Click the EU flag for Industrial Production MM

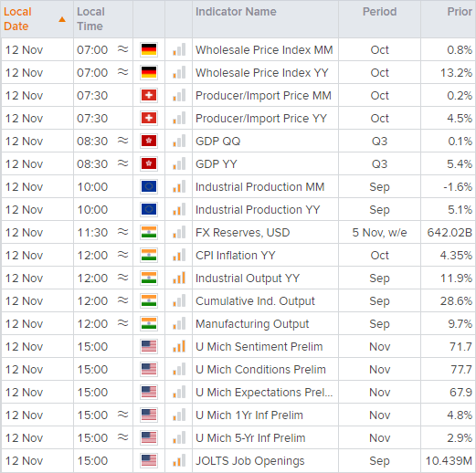click(149, 186)
